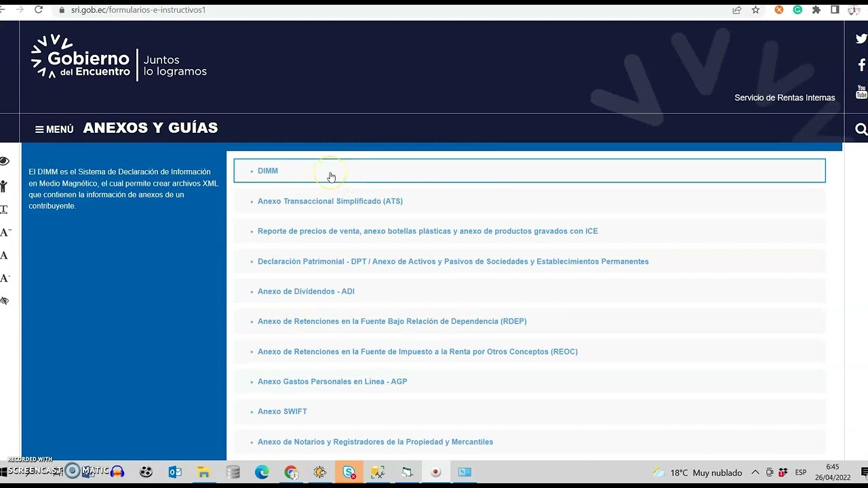Click the Servicio de Rentas Internas link
868x488 pixels.
(x=785, y=98)
